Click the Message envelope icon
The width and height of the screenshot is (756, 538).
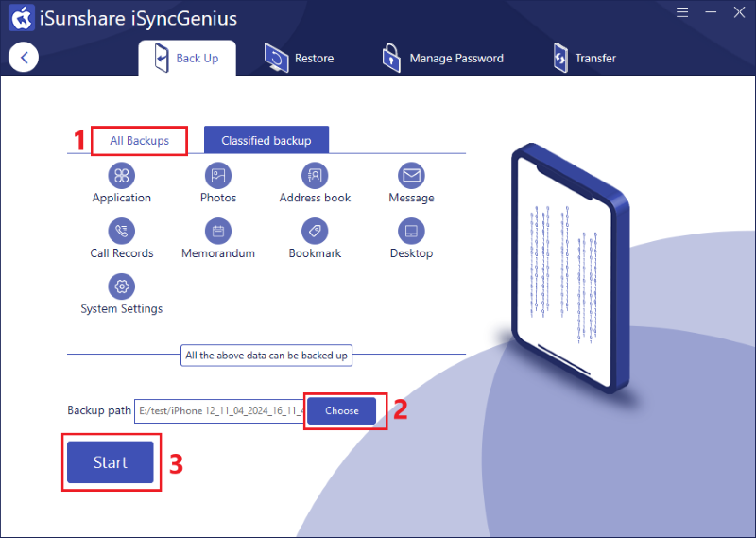411,175
